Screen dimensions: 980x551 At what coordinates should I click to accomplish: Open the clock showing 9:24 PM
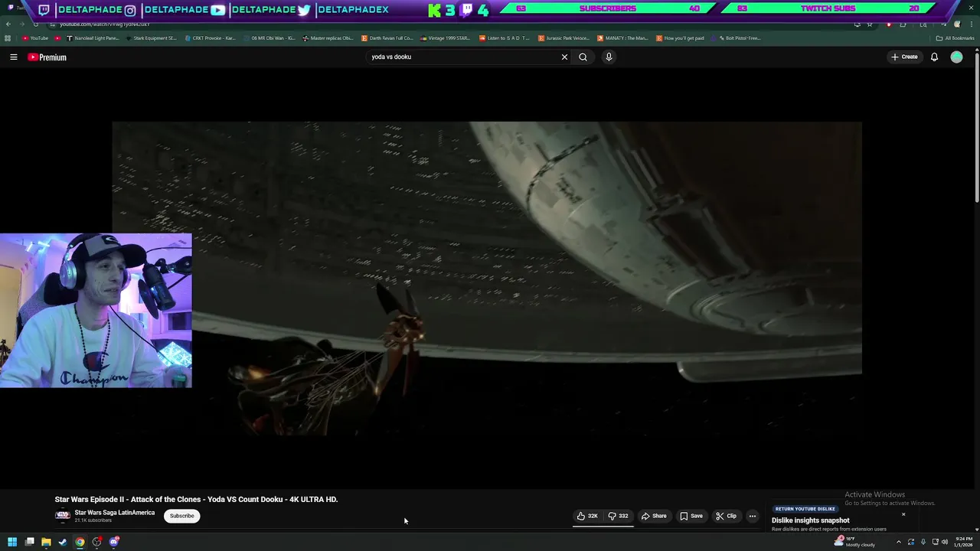pos(962,543)
